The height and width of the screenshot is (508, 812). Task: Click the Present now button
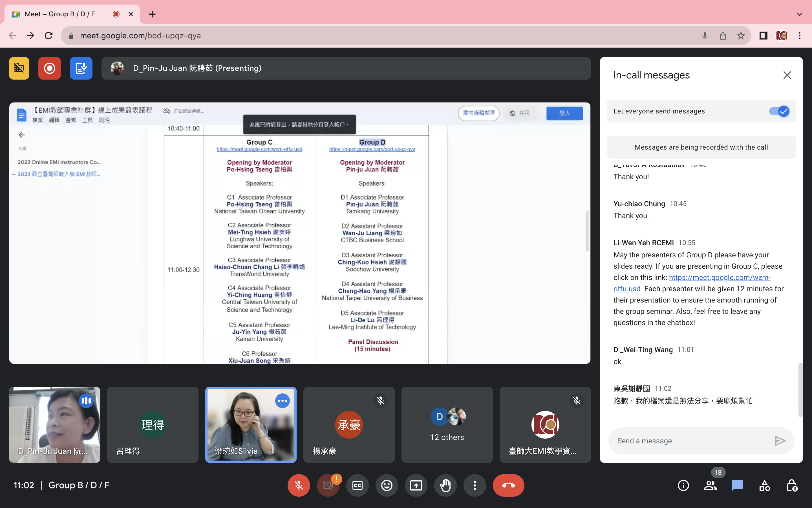[416, 485]
